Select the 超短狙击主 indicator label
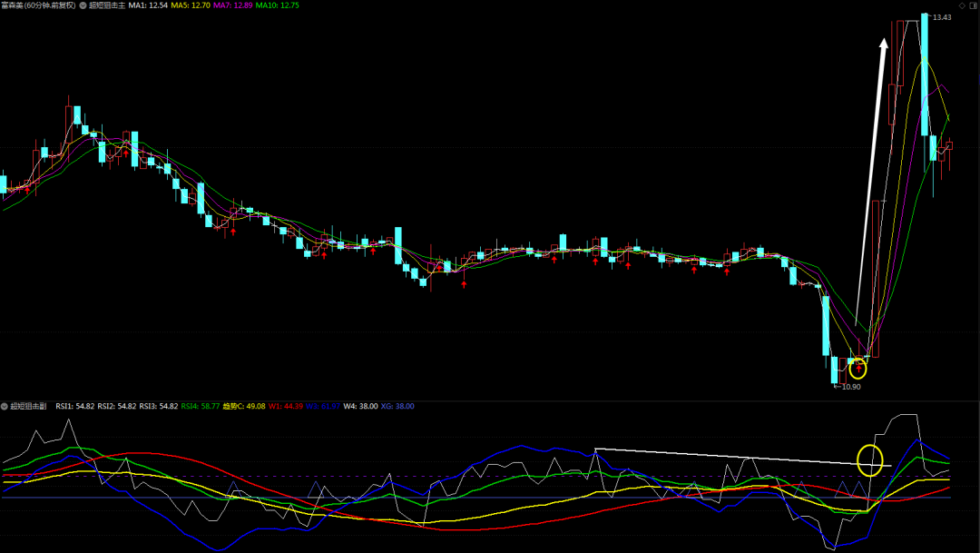This screenshot has width=980, height=553. coord(106,5)
